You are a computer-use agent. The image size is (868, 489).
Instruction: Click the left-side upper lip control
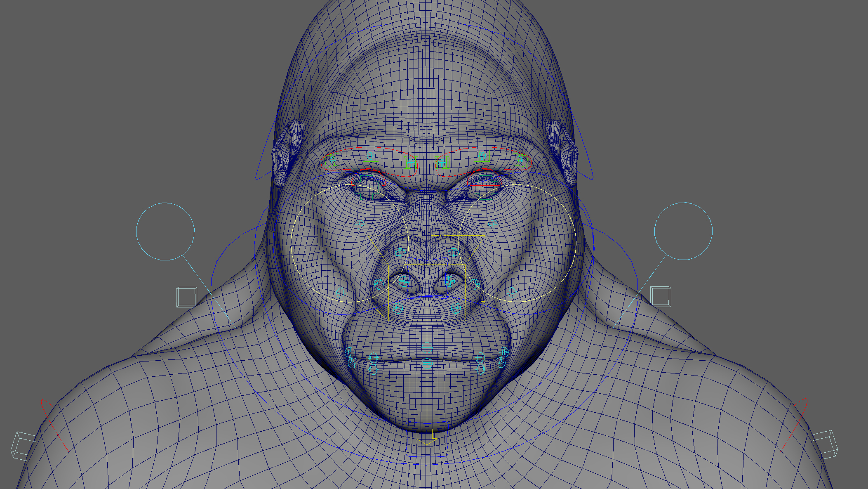pyautogui.click(x=374, y=357)
